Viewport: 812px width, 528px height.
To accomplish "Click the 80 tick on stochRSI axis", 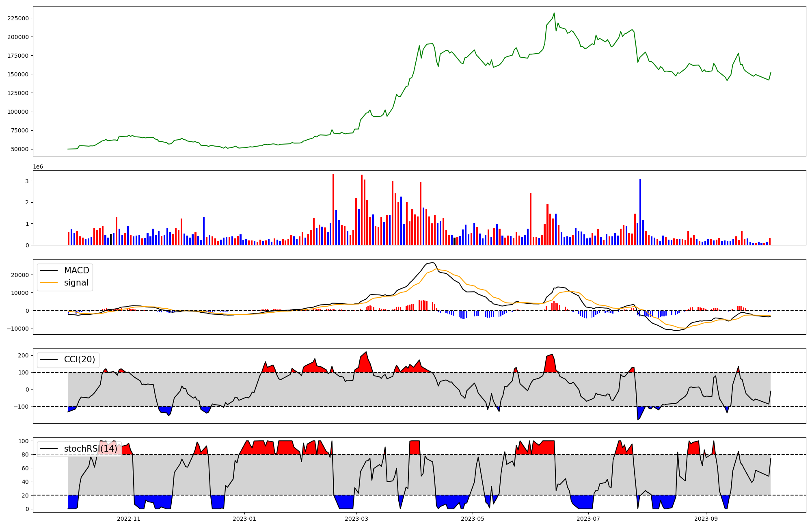I will click(25, 454).
